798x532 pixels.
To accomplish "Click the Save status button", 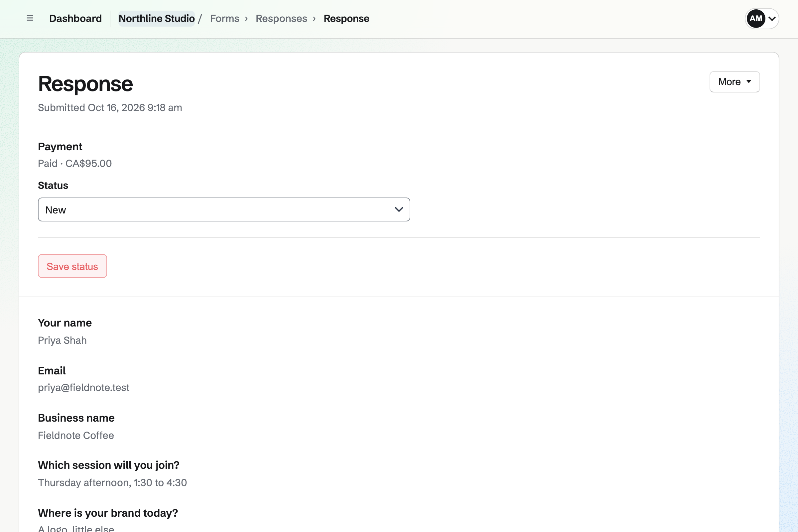I will coord(72,266).
